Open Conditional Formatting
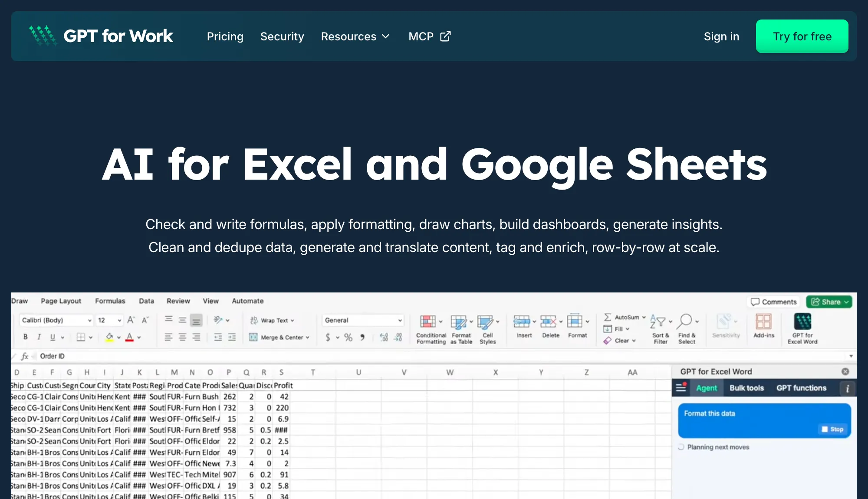Viewport: 868px width, 499px height. pyautogui.click(x=431, y=330)
